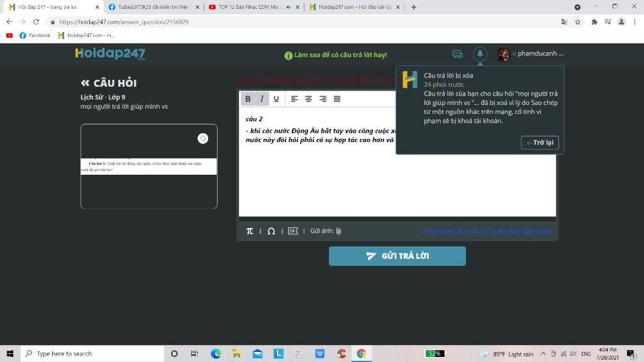Open the Action Center notifications icon
The image size is (644, 362).
click(x=631, y=353)
